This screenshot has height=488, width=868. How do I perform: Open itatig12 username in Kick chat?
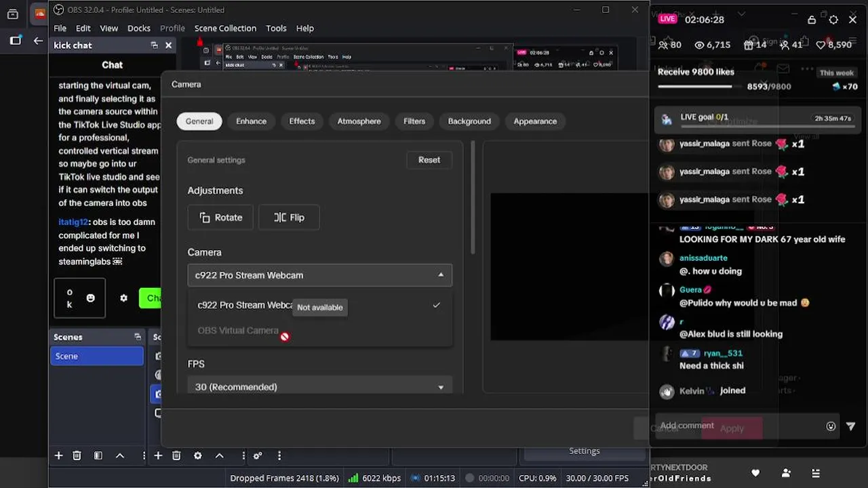pos(73,222)
